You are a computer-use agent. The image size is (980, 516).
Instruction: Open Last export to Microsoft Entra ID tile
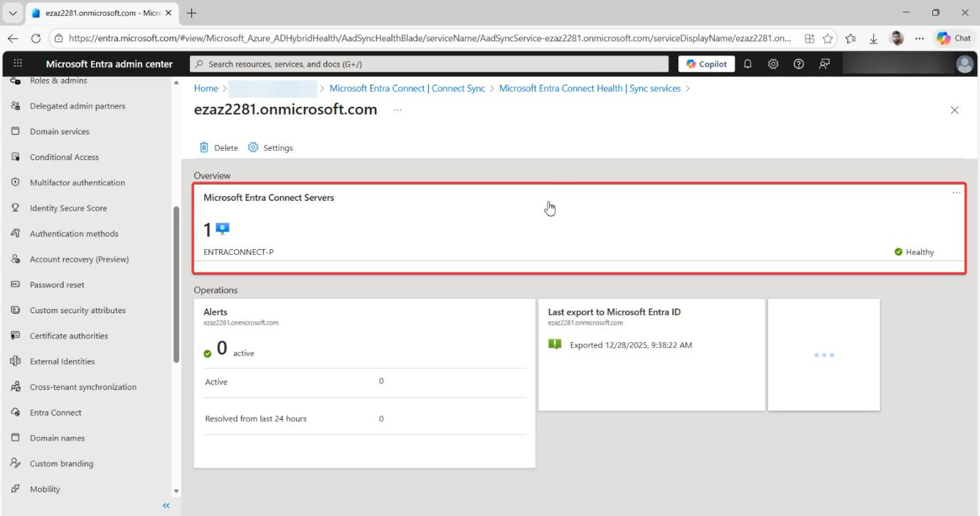[x=651, y=354]
